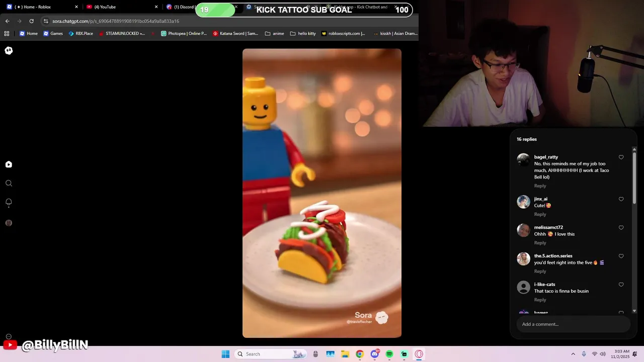The width and height of the screenshot is (644, 362).
Task: Reply to jinx_ai's comment
Action: coord(540,214)
